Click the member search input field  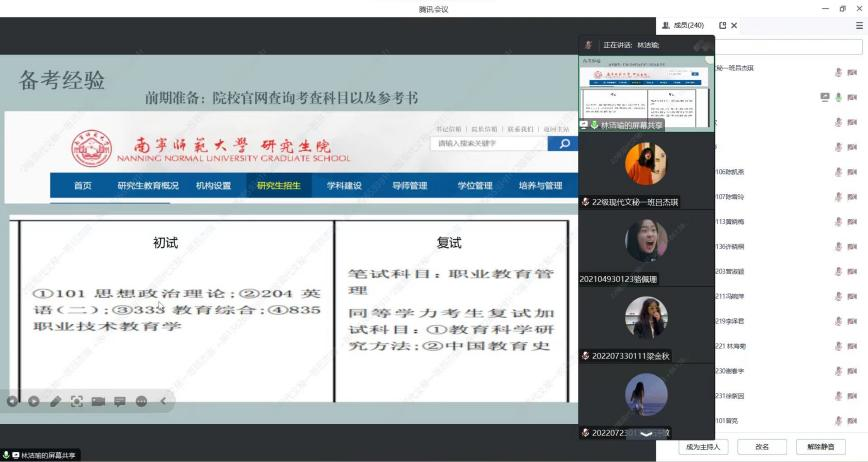pyautogui.click(x=788, y=47)
